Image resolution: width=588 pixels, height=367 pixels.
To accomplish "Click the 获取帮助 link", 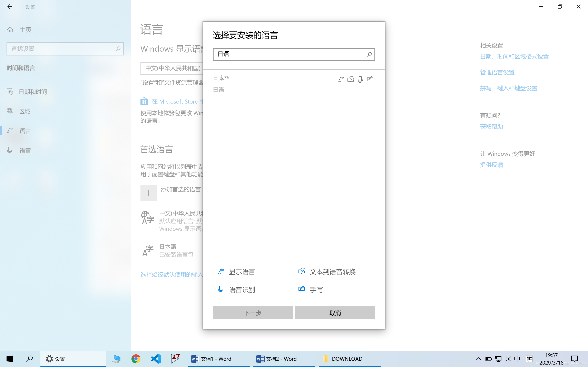I will (491, 126).
